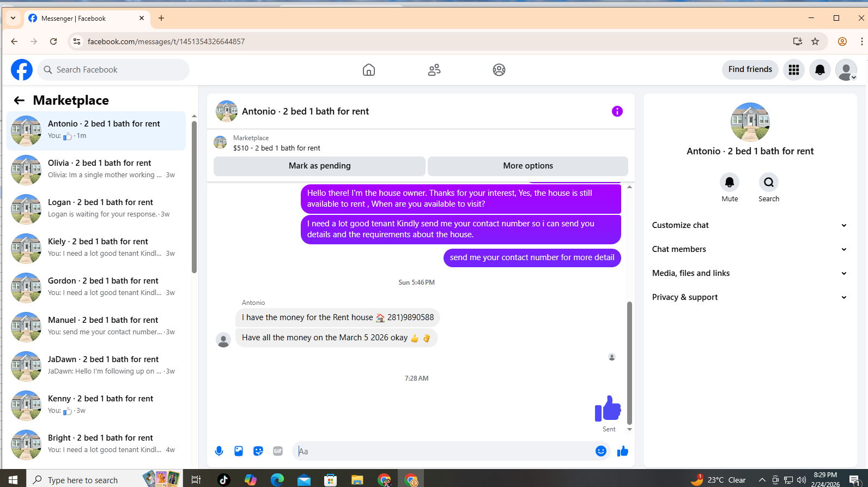
Task: Reload page in browser toolbar
Action: pos(53,41)
